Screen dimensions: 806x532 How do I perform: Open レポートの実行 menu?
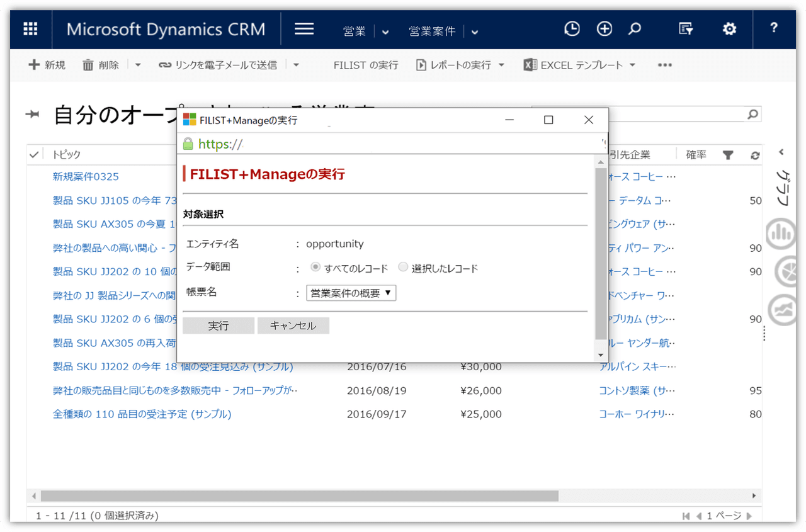460,65
